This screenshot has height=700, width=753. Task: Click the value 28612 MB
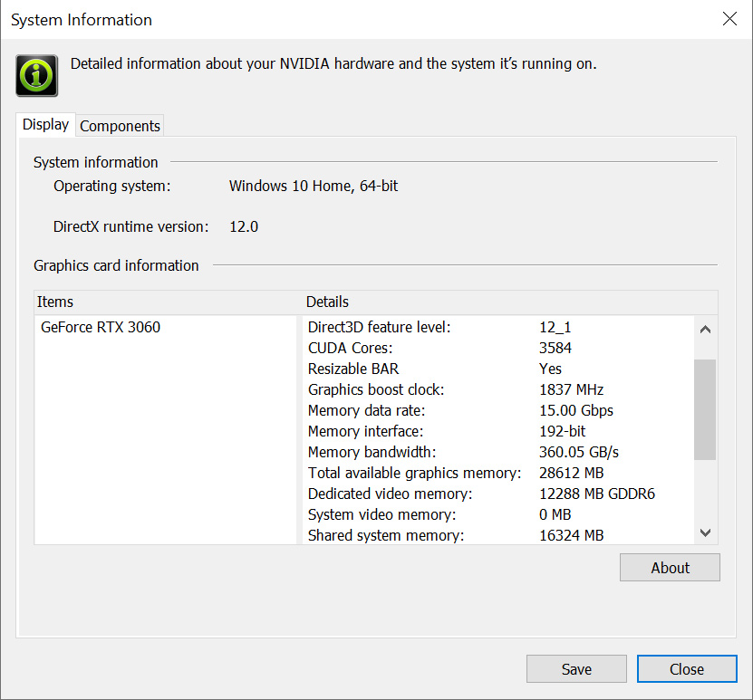point(572,473)
